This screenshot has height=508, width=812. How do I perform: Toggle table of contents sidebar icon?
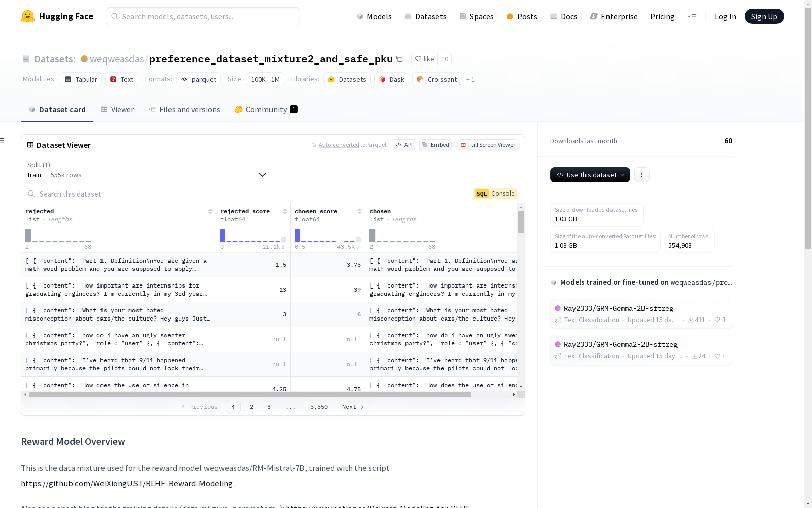[3, 140]
